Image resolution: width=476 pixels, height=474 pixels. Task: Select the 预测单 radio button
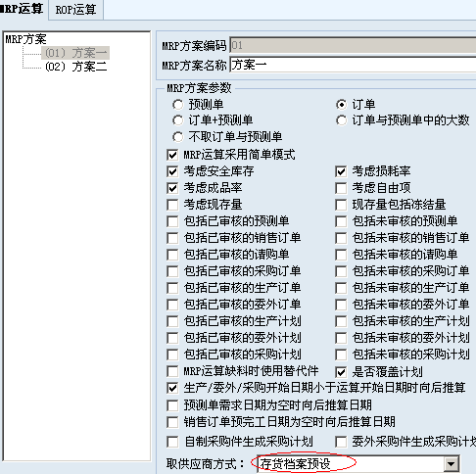[x=178, y=105]
